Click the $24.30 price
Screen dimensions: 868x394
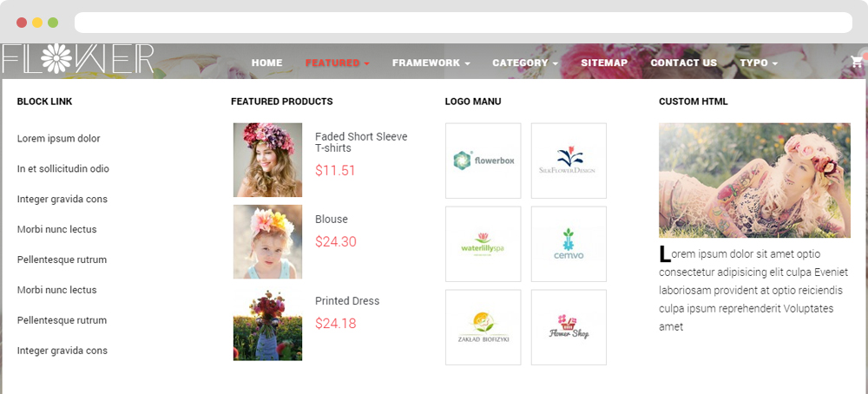click(335, 242)
